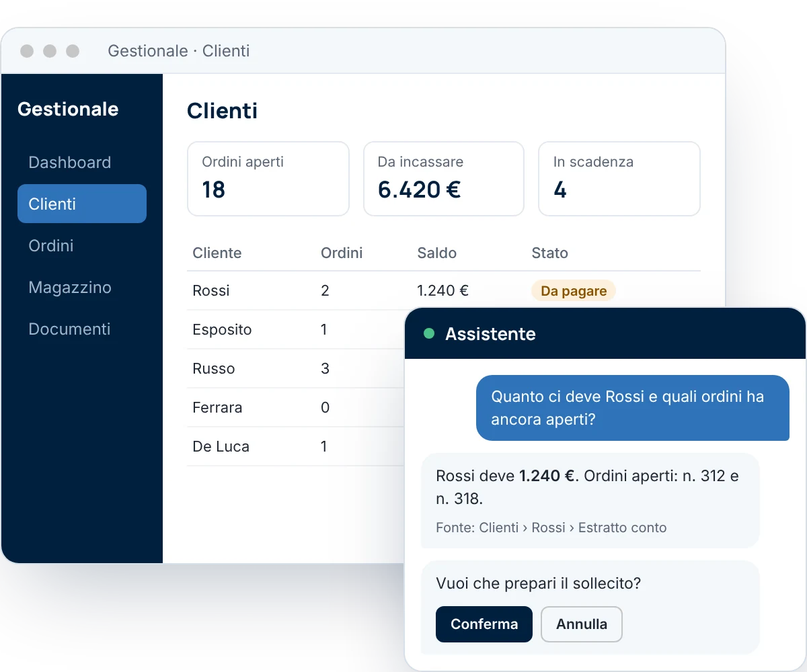The height and width of the screenshot is (672, 807).
Task: Open the Da incassare 6.420 € card
Action: tap(444, 179)
